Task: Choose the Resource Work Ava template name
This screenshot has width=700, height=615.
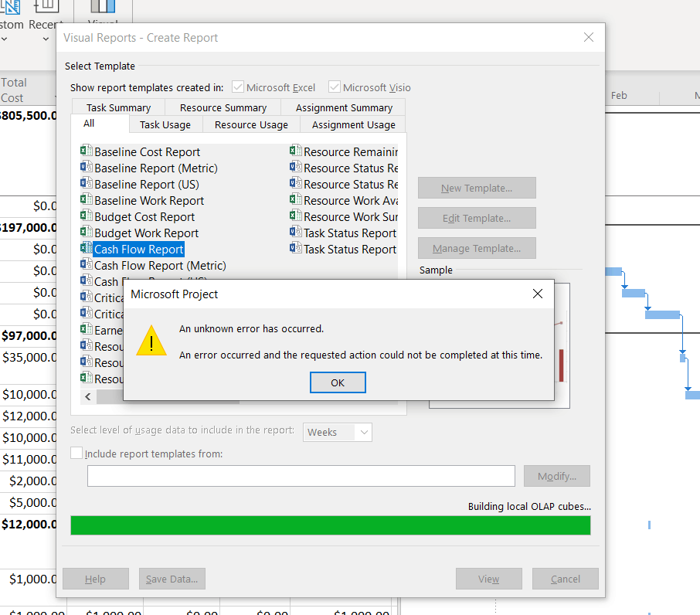Action: click(x=351, y=200)
